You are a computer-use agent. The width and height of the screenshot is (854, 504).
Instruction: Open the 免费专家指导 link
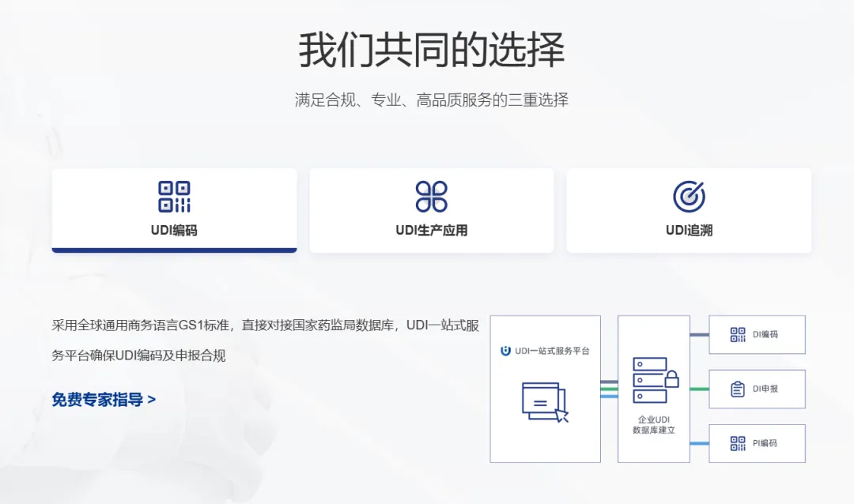97,400
